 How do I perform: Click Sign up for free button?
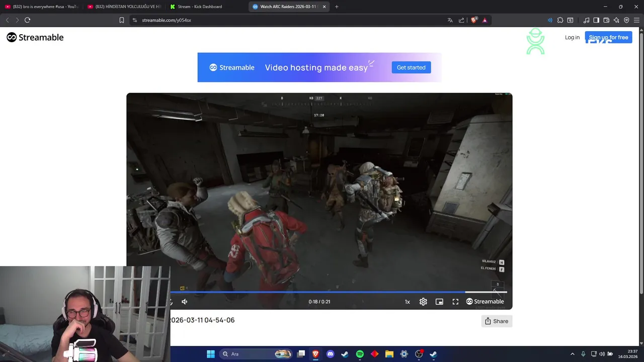tap(608, 37)
